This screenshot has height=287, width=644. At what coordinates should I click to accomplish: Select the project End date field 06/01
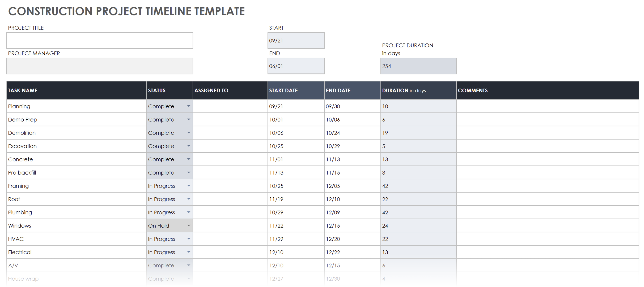click(x=296, y=66)
